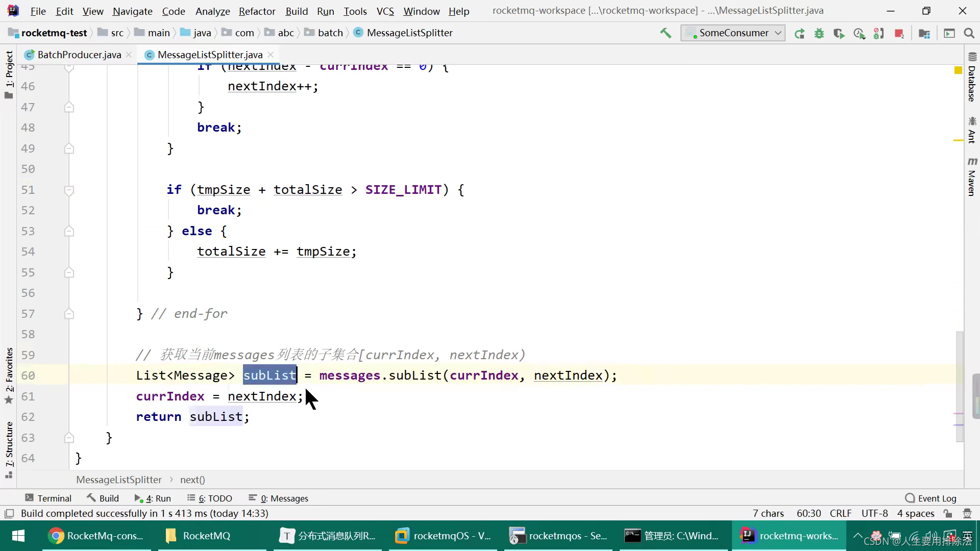Click the next() breadcrumb below the editor

192,480
